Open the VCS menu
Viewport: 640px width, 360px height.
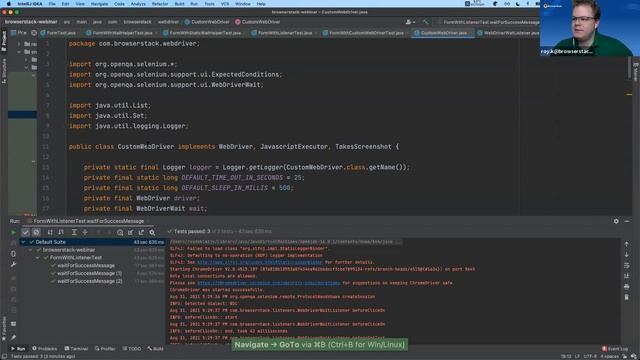[224, 4]
